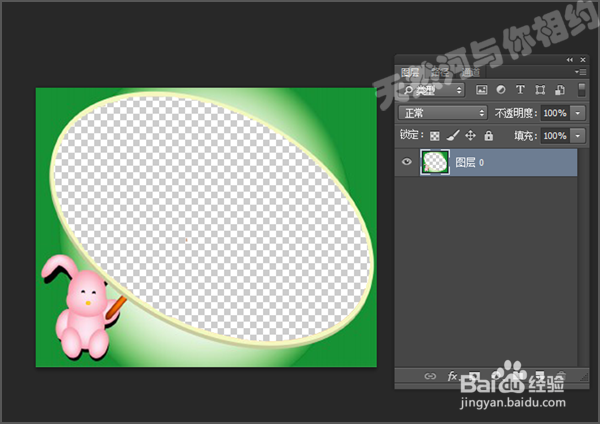
Task: Lock all padlock icon
Action: pos(489,135)
